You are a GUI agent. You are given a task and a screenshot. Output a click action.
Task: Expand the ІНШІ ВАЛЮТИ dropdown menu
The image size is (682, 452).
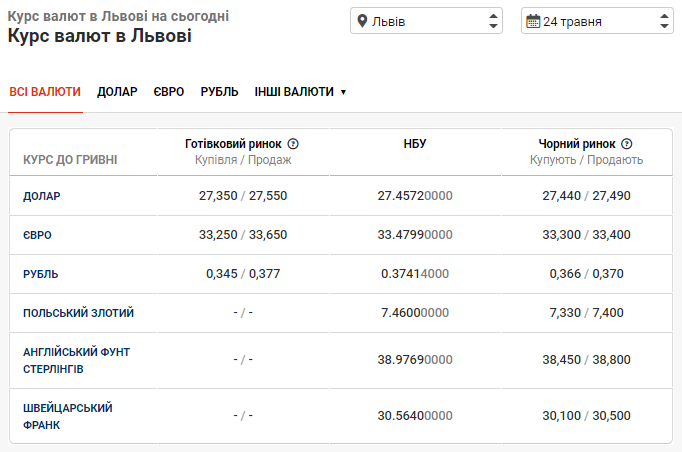click(300, 92)
